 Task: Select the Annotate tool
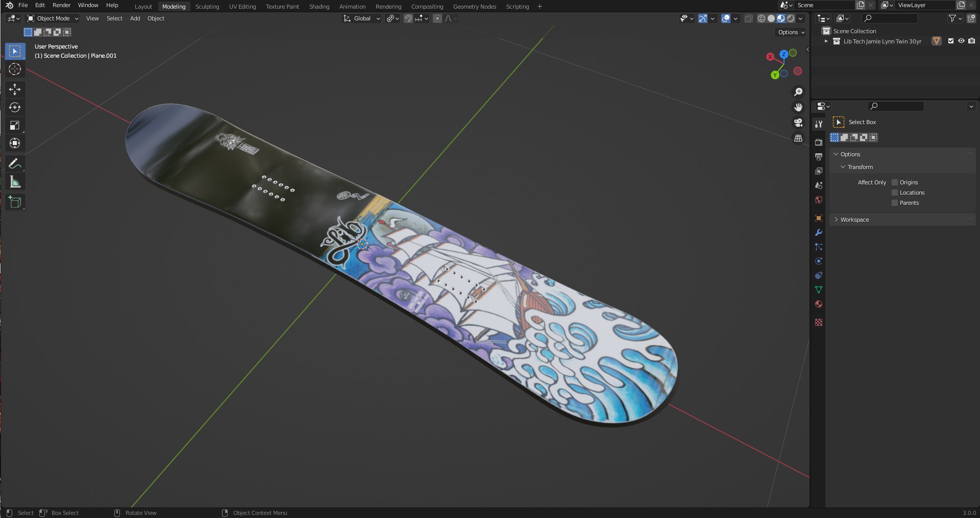[x=15, y=163]
